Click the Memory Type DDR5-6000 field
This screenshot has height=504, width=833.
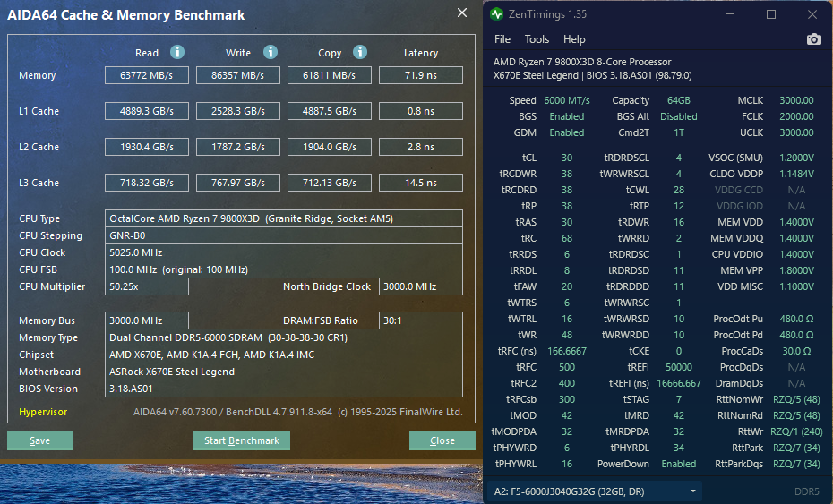[284, 337]
